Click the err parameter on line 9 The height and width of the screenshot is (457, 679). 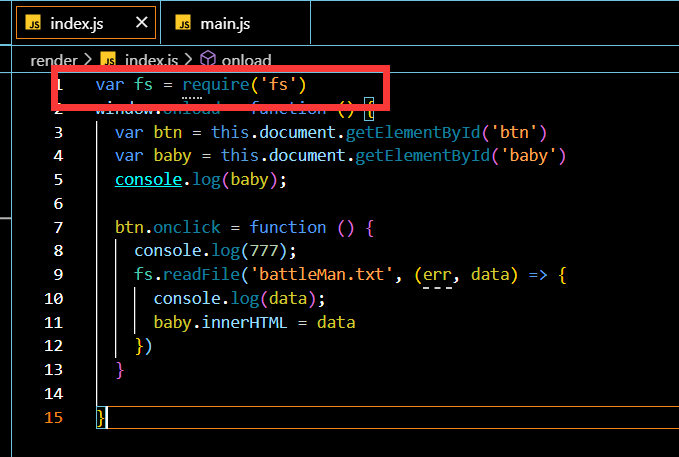click(437, 275)
